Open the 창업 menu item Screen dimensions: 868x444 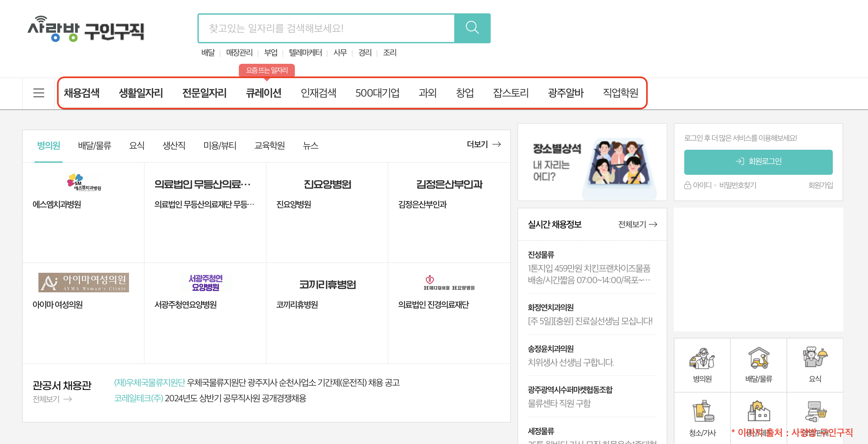[465, 93]
